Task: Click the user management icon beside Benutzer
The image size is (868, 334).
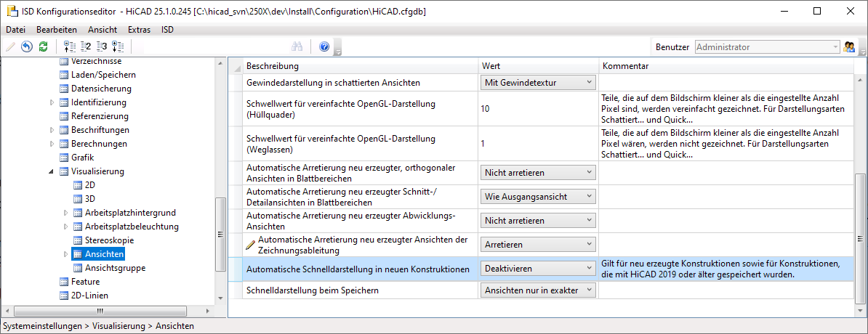Action: (848, 47)
